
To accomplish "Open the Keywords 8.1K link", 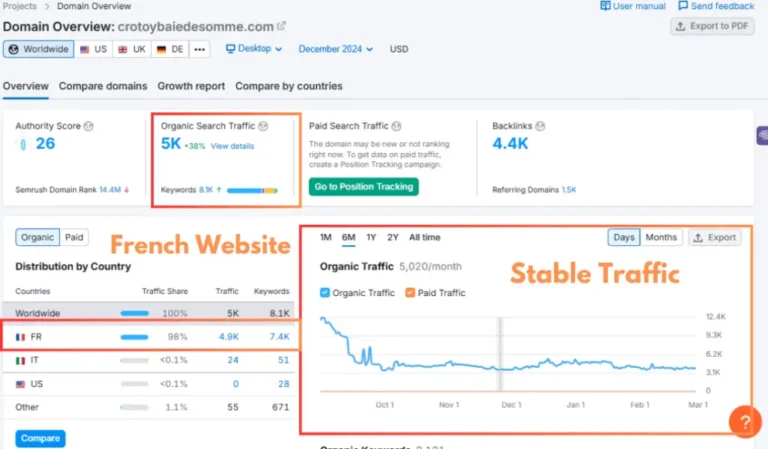I will 206,189.
